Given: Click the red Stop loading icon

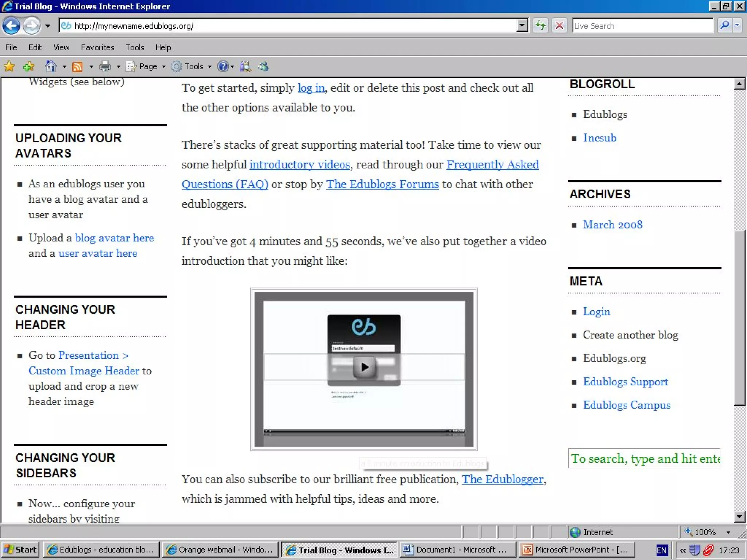Looking at the screenshot, I should 559,26.
